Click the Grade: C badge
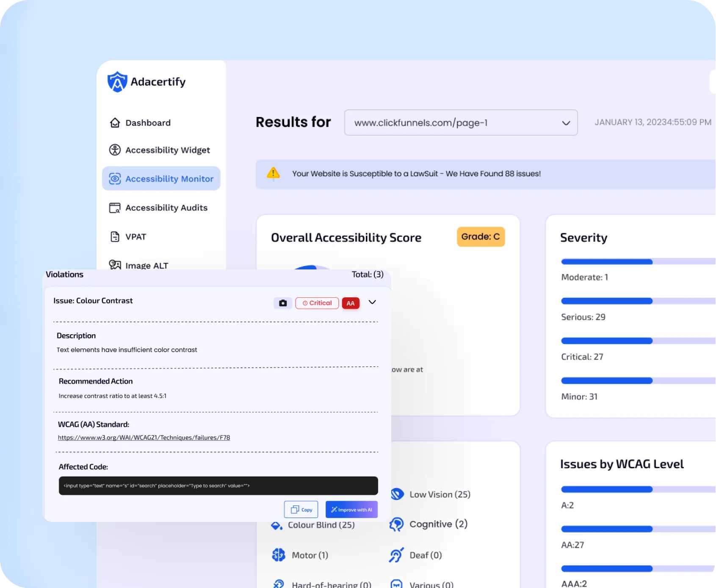 pos(481,237)
